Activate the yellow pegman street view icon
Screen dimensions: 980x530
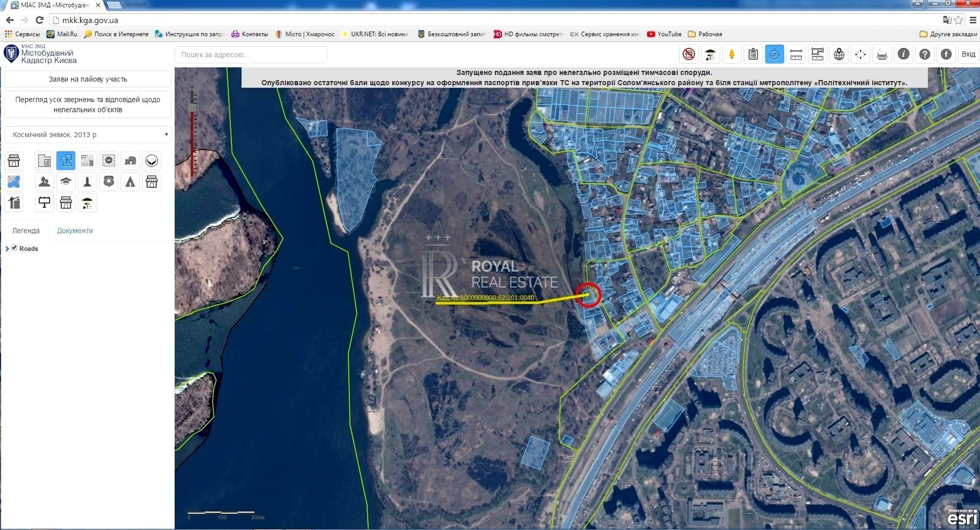coord(732,54)
